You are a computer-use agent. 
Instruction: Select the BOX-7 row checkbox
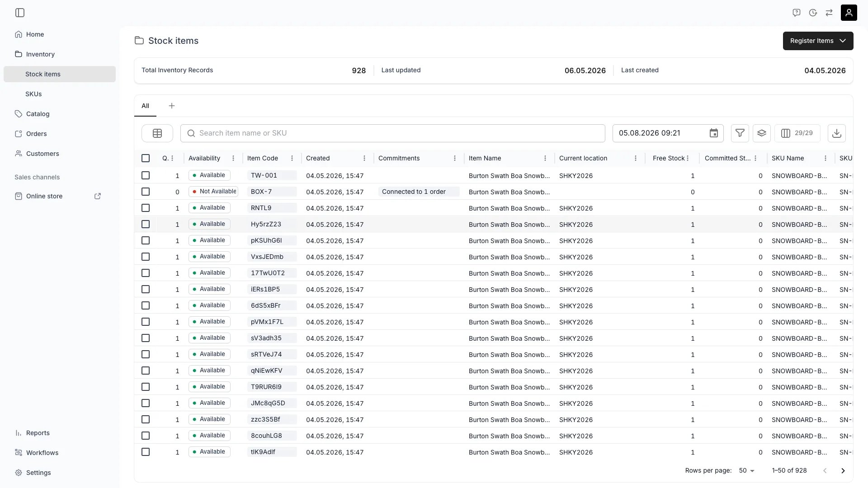click(146, 192)
